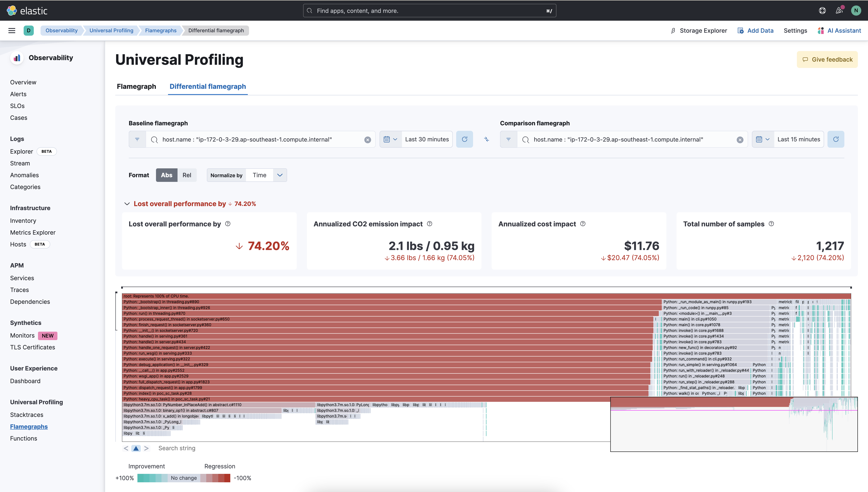Open the newsfeed notifications icon
868x492 pixels.
tap(839, 11)
